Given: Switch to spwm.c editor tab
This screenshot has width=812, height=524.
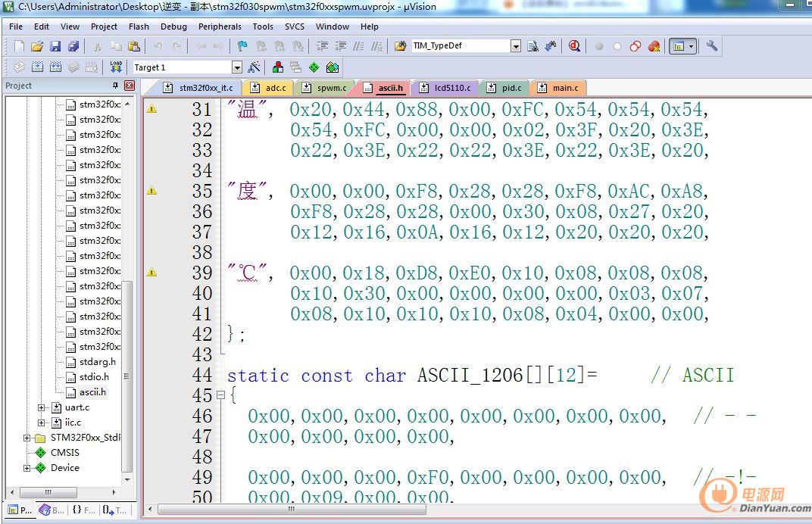Looking at the screenshot, I should pyautogui.click(x=325, y=88).
